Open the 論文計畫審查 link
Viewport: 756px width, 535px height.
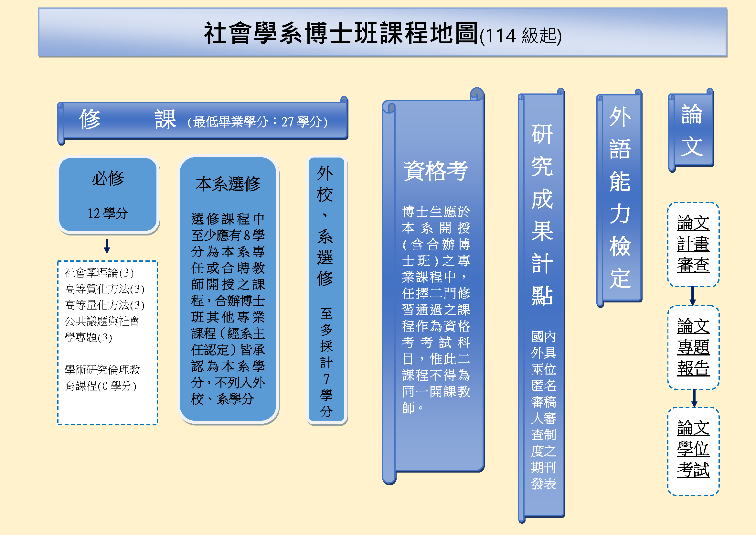(x=693, y=244)
